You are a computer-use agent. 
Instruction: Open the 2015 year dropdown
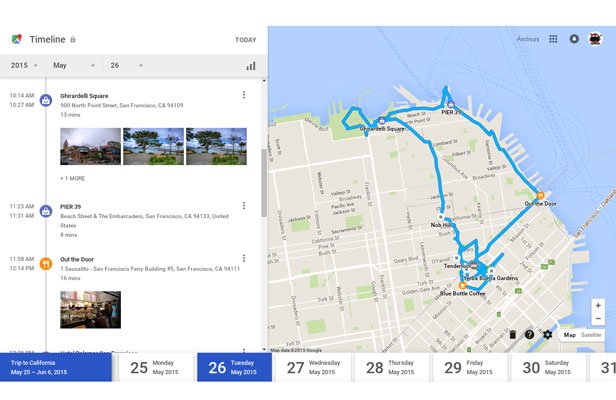tap(24, 66)
